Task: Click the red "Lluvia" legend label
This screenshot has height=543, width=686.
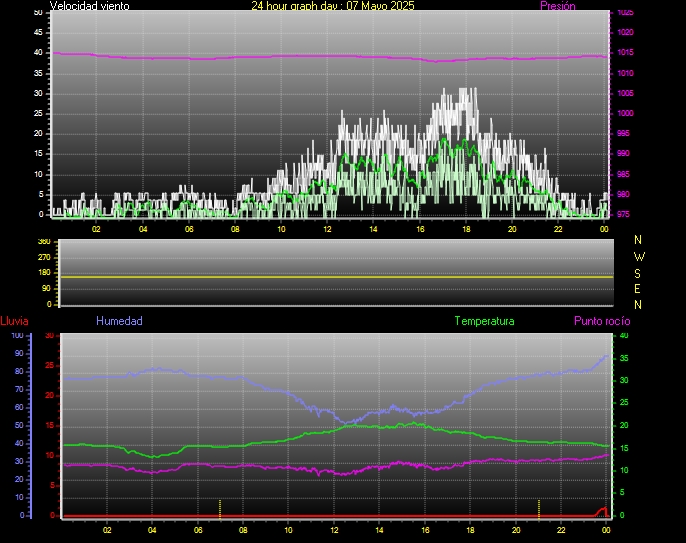Action: 14,321
